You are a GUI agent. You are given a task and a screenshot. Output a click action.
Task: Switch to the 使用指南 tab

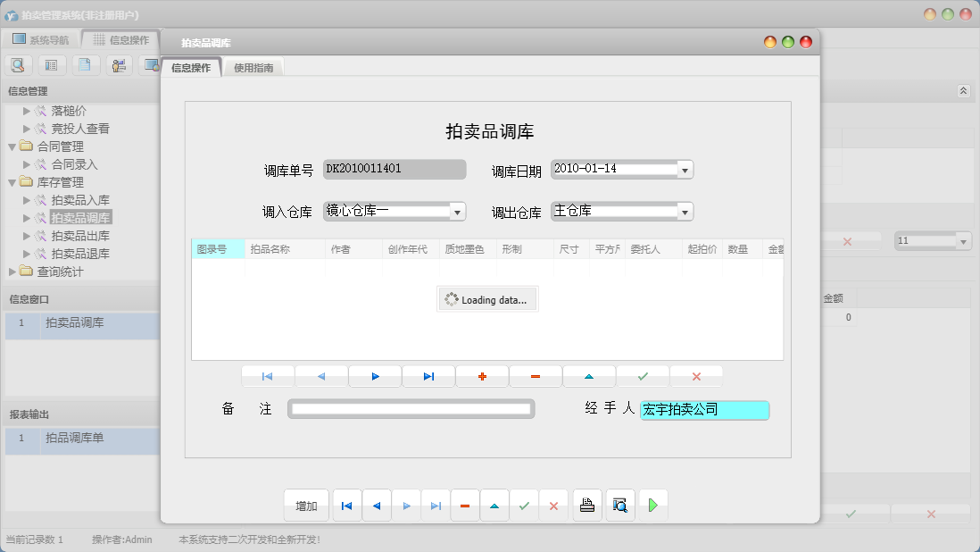click(255, 66)
